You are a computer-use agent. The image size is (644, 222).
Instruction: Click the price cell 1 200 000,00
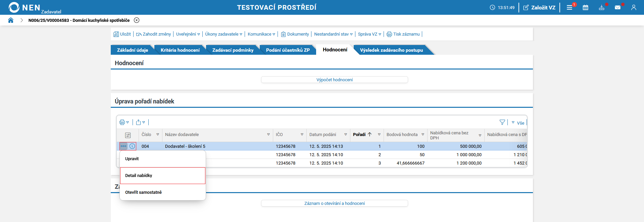tap(456, 163)
